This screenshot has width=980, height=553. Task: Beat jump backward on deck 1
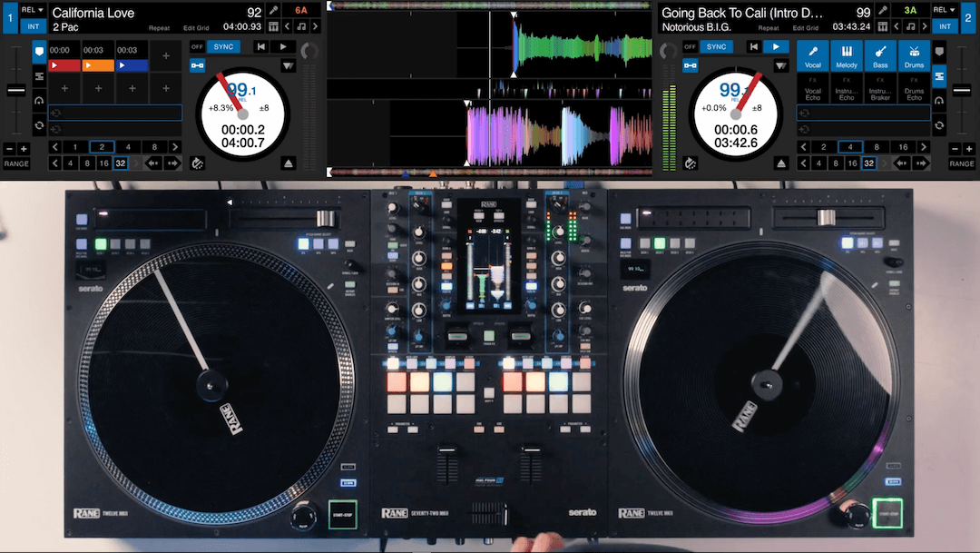(x=153, y=163)
